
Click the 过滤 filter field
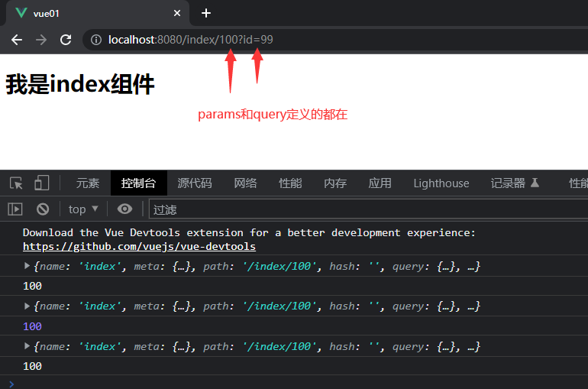[x=369, y=209]
